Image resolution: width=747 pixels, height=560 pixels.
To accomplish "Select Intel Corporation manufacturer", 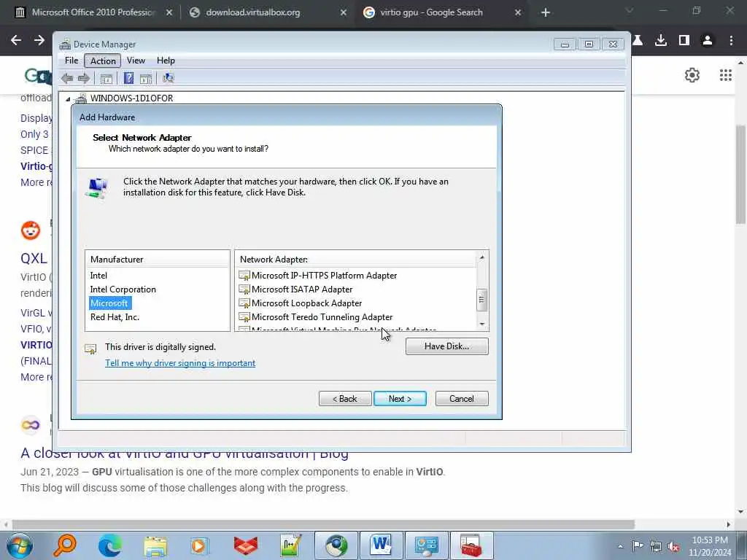I will tap(123, 289).
